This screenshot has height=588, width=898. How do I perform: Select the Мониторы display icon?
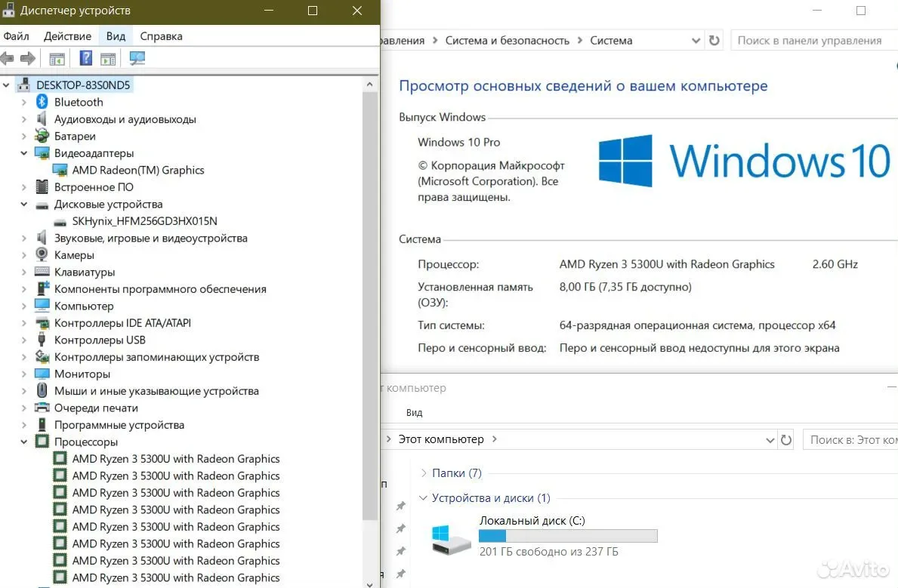(x=42, y=374)
